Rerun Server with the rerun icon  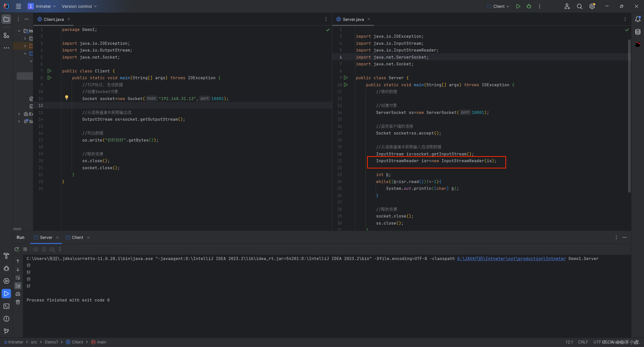coord(17,249)
